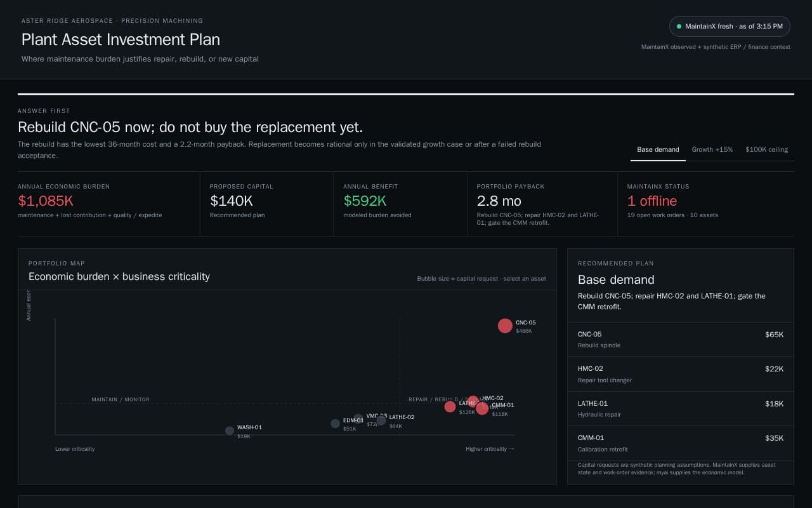812x508 pixels.
Task: Click the Lower criticality axis label
Action: click(x=75, y=449)
